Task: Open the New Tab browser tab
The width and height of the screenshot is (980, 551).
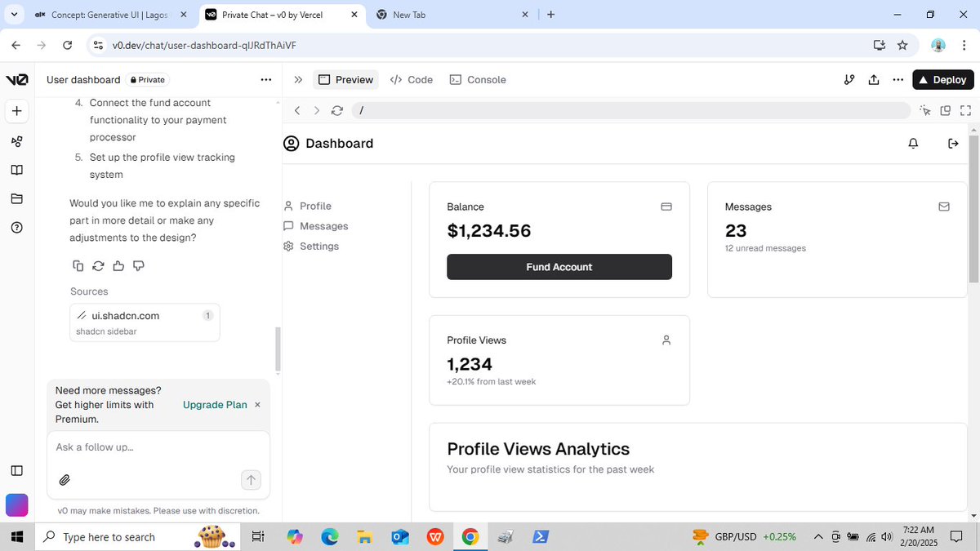Action: [x=452, y=15]
